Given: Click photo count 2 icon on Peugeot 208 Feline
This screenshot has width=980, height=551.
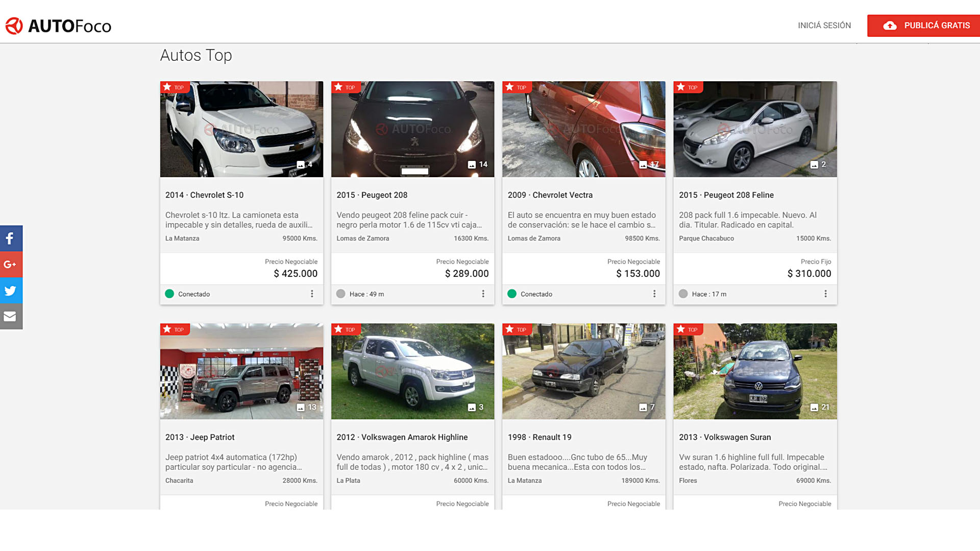Looking at the screenshot, I should [x=818, y=164].
